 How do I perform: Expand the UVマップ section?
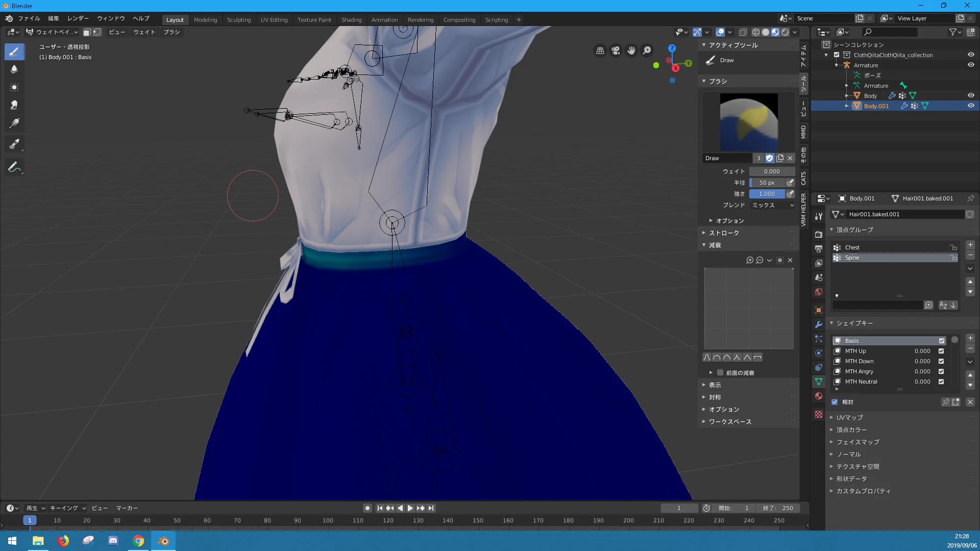point(849,417)
